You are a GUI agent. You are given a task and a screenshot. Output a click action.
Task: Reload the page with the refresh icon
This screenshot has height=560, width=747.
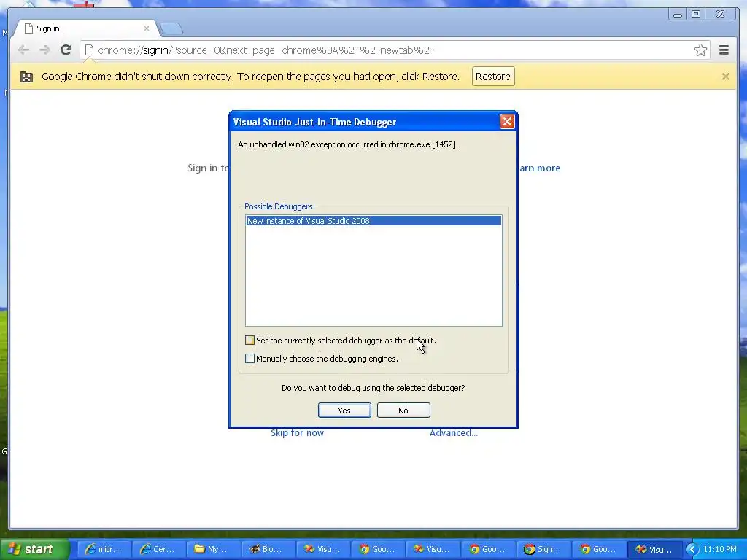[x=66, y=50]
